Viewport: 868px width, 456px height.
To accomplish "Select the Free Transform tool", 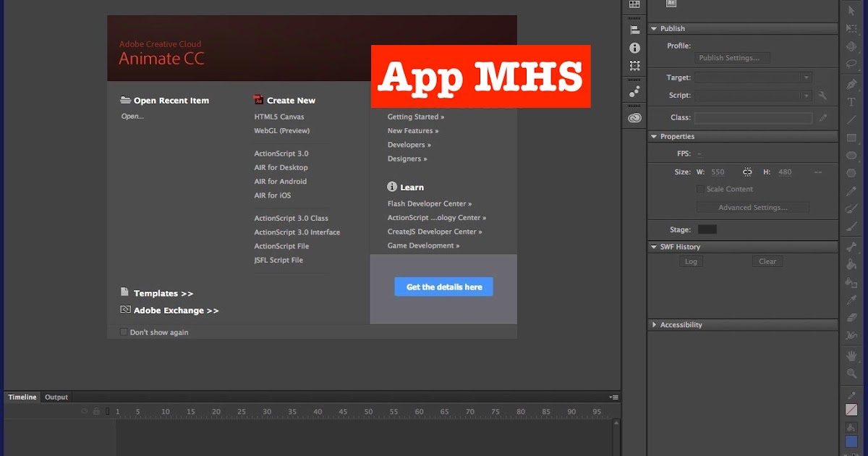I will click(851, 28).
